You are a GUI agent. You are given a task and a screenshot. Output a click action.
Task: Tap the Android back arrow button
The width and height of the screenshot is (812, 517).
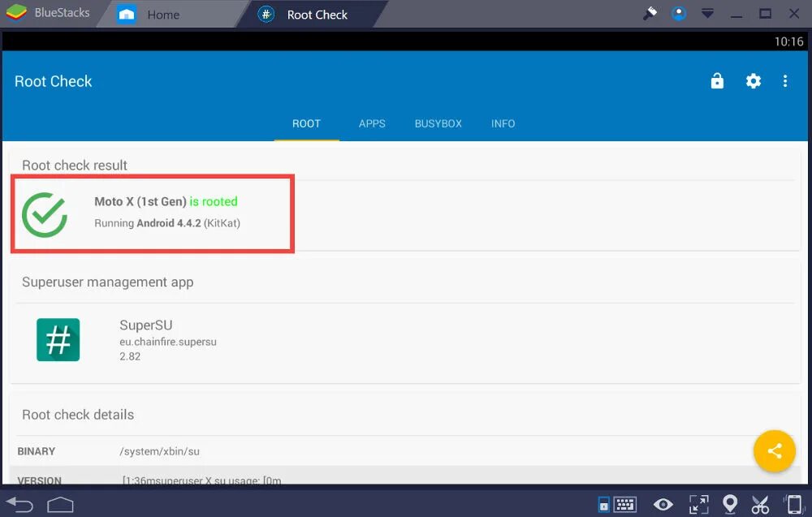point(19,503)
